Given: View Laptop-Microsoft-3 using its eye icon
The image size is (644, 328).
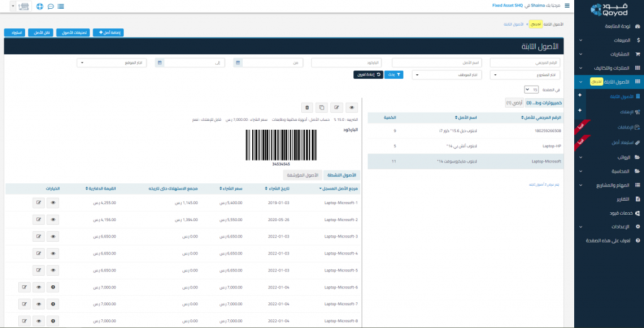Looking at the screenshot, I should point(53,237).
